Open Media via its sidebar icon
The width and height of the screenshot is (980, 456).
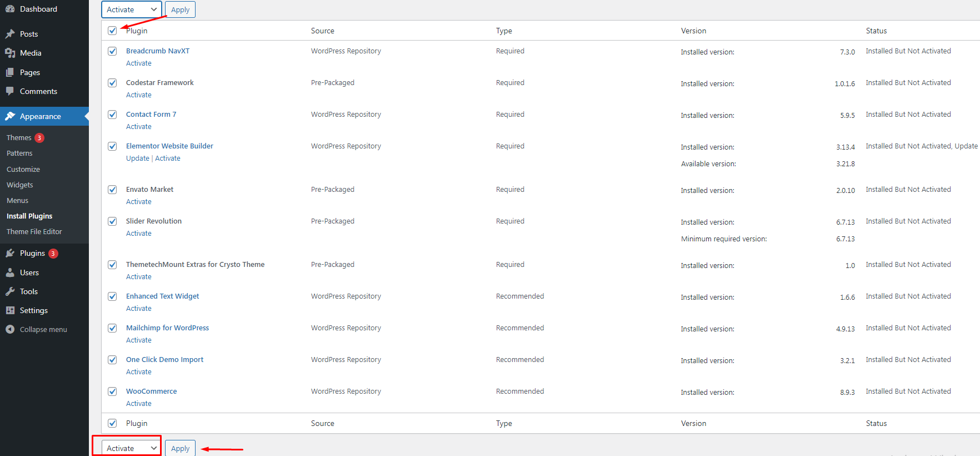[10, 53]
